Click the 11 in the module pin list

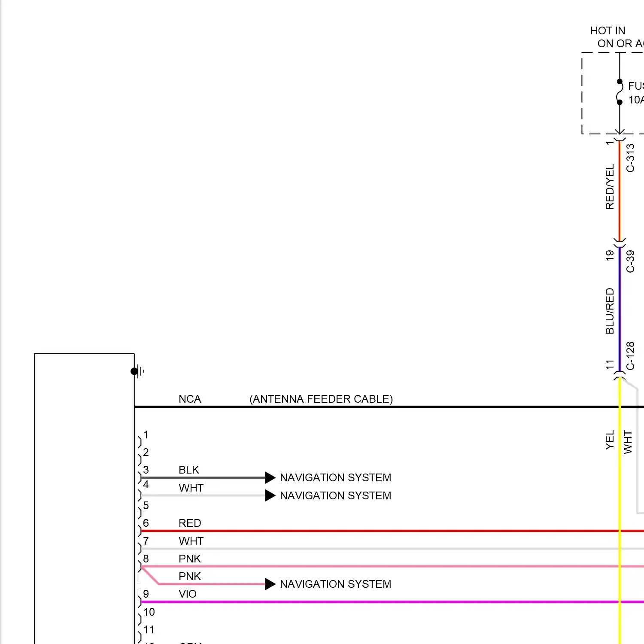tap(149, 629)
